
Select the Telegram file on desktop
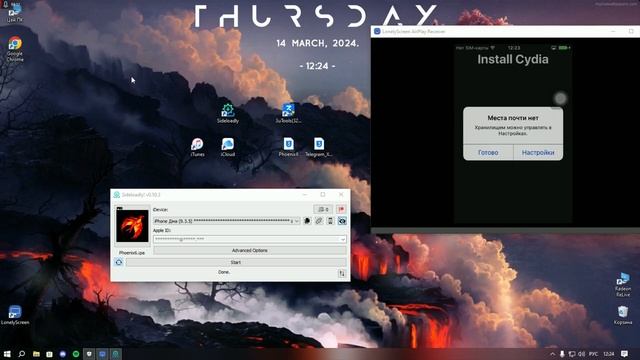click(x=319, y=147)
